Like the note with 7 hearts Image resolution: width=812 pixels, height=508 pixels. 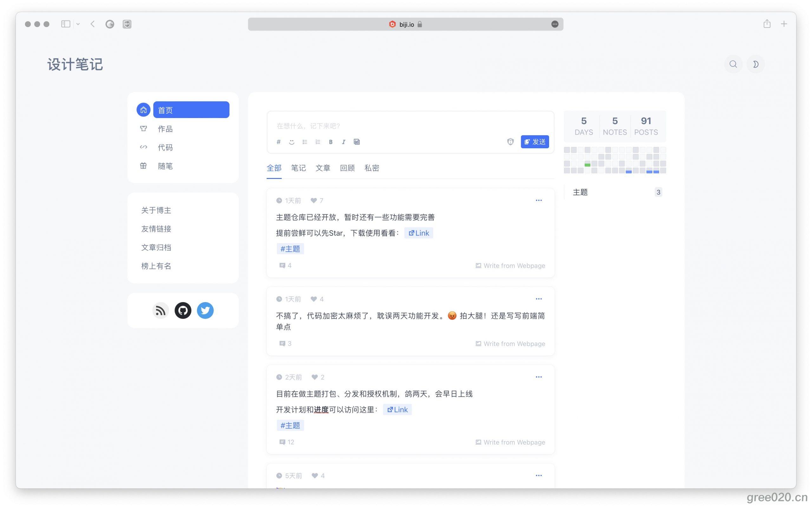(x=314, y=201)
